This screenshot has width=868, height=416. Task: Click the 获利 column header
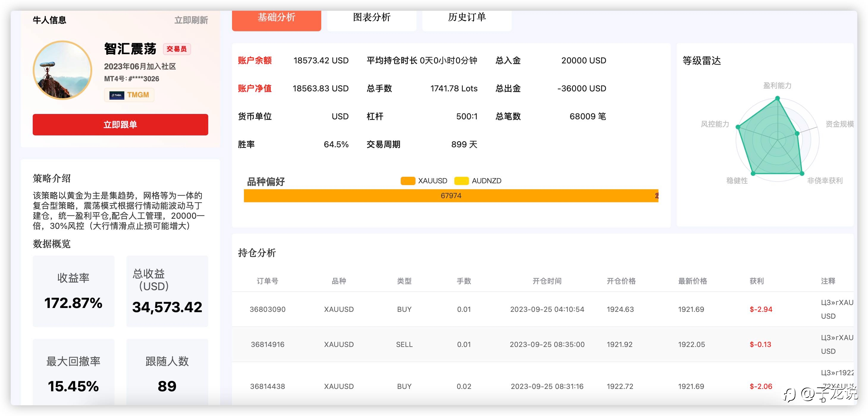pos(756,281)
